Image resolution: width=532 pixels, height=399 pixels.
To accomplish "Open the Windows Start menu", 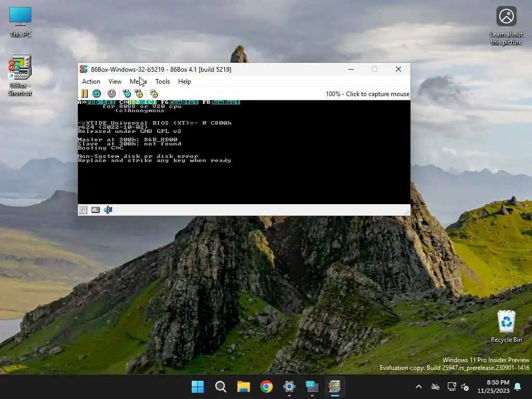I will 197,387.
